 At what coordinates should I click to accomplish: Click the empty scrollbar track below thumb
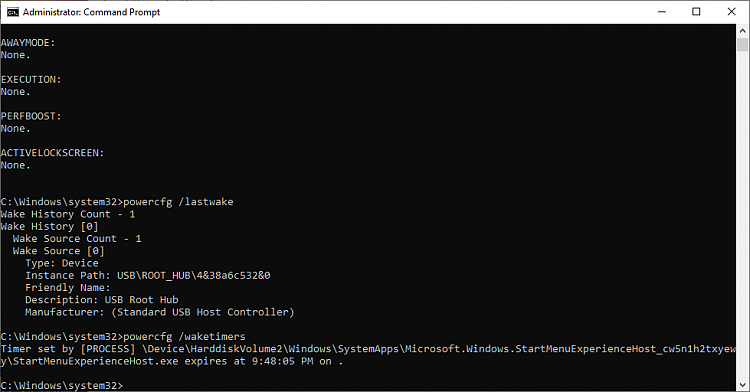[742, 215]
